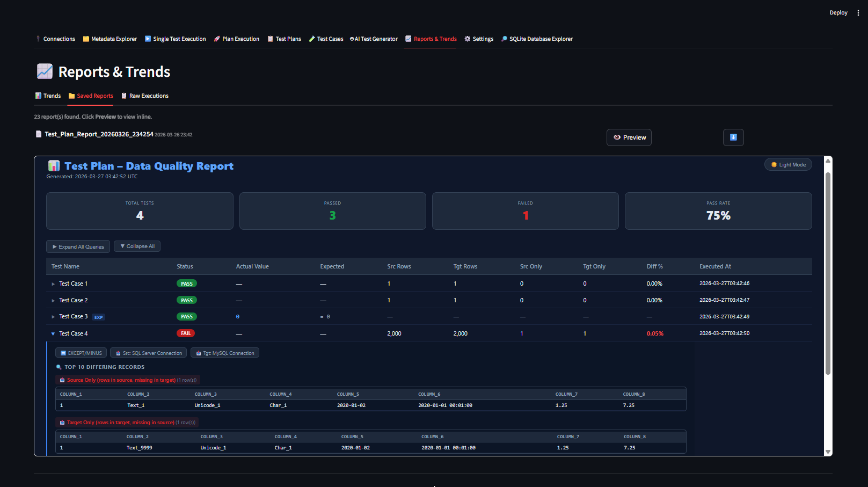This screenshot has height=487, width=868.
Task: Switch to Trends sub-tab
Action: (x=48, y=96)
